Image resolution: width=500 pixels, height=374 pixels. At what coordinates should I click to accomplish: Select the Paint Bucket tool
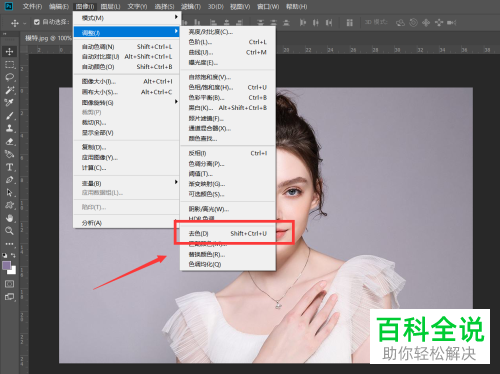(x=9, y=154)
